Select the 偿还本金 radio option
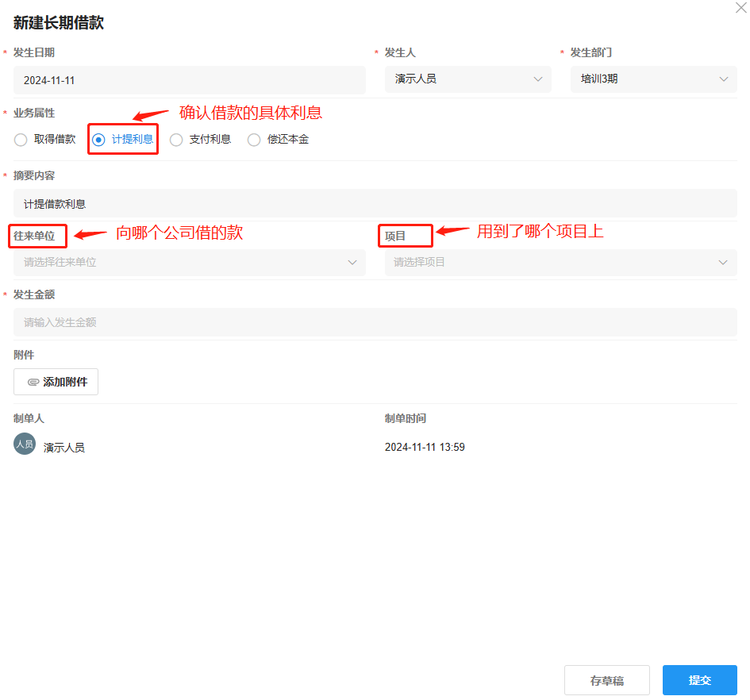750x700 pixels. pyautogui.click(x=254, y=140)
